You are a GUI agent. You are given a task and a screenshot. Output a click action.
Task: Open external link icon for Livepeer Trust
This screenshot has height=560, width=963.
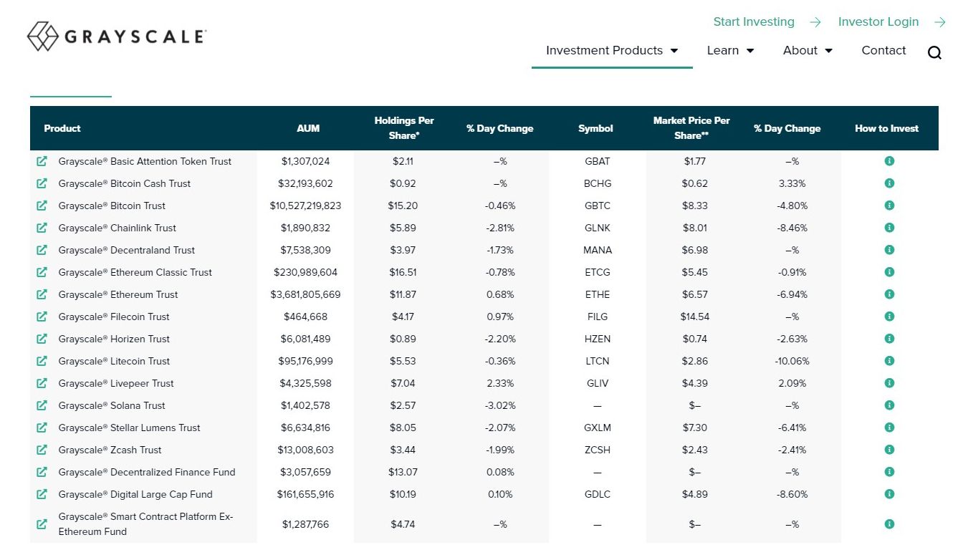click(x=42, y=383)
